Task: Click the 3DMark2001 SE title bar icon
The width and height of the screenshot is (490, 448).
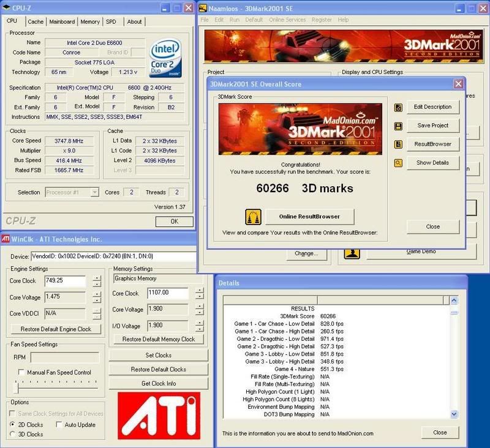Action: coord(203,8)
